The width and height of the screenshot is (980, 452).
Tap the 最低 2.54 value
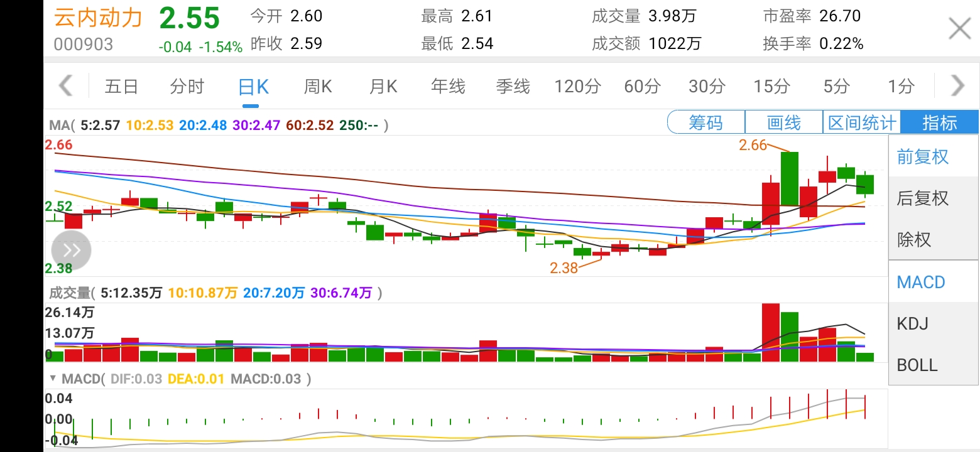pyautogui.click(x=477, y=43)
